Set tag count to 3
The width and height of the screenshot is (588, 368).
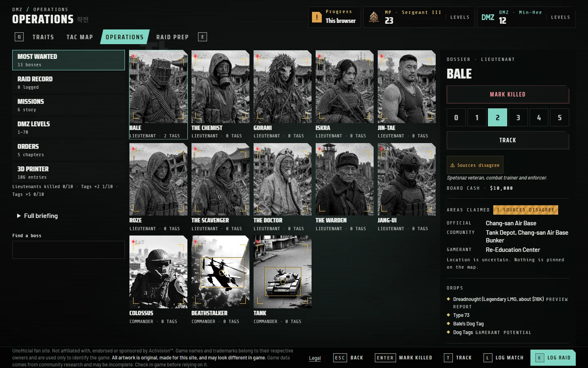point(518,117)
